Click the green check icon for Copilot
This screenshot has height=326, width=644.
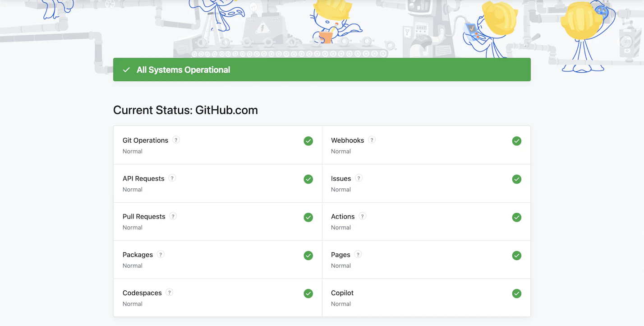(x=517, y=293)
